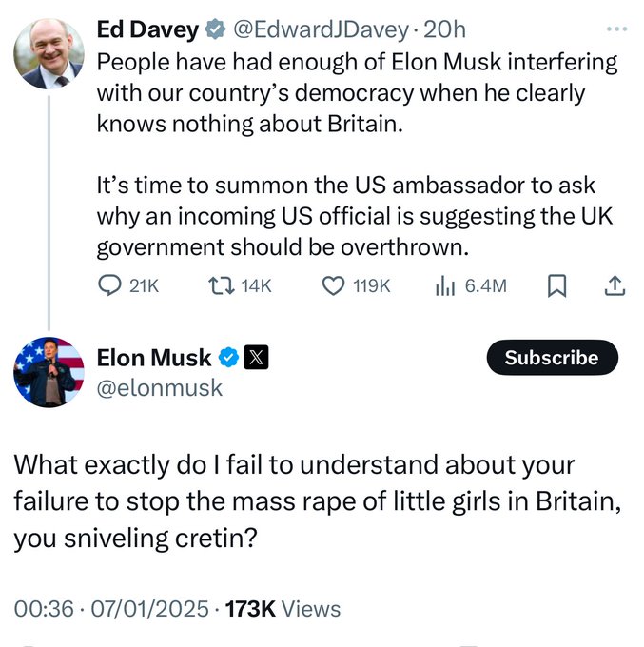Click the 173K Views count
The image size is (644, 647).
[x=283, y=607]
